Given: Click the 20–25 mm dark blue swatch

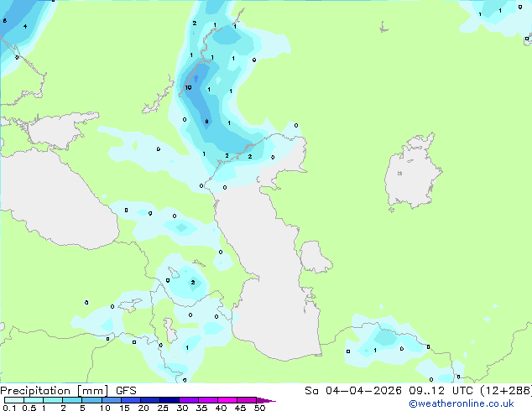Looking at the screenshot, I should [149, 400].
